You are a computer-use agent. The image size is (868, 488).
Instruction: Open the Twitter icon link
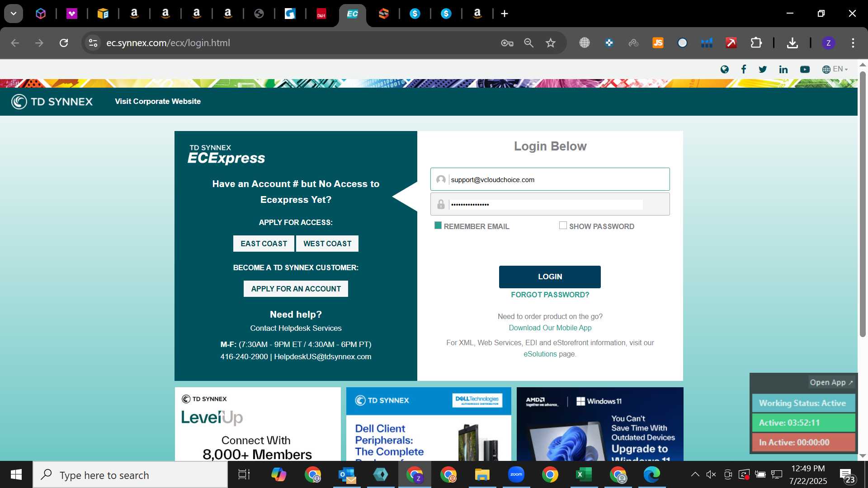tap(763, 69)
